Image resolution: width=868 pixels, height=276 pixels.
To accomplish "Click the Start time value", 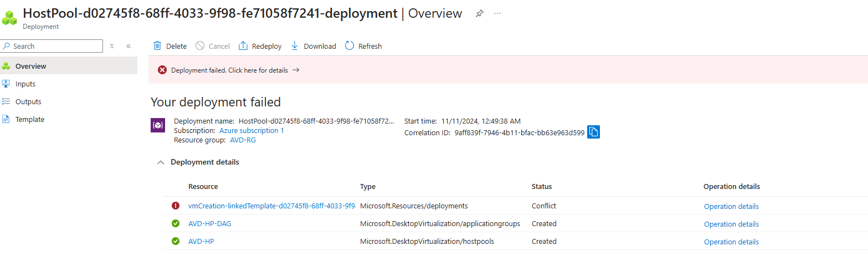I will pos(481,121).
